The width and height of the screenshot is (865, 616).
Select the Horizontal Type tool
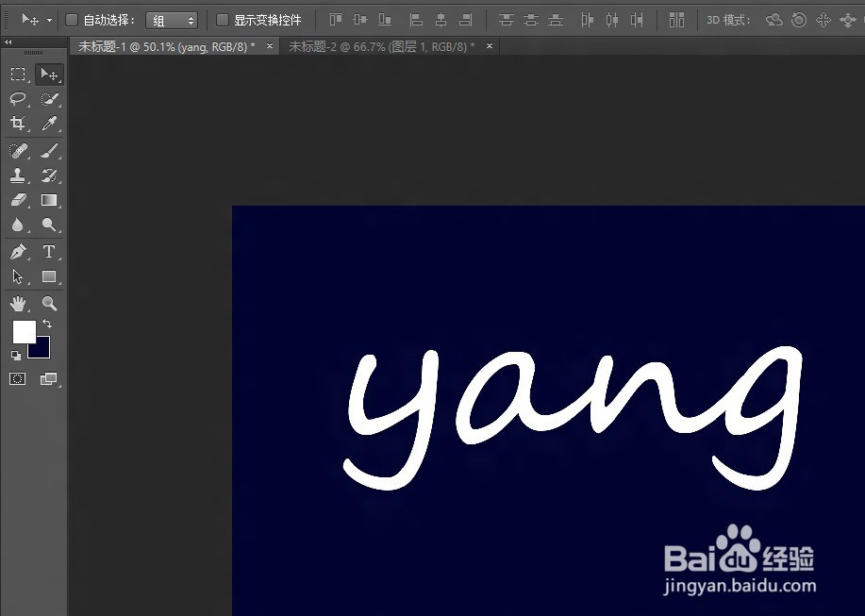pos(49,252)
